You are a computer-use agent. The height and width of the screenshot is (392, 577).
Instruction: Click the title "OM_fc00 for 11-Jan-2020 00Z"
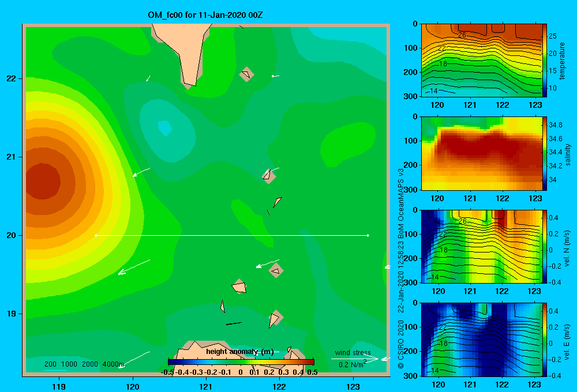point(205,15)
